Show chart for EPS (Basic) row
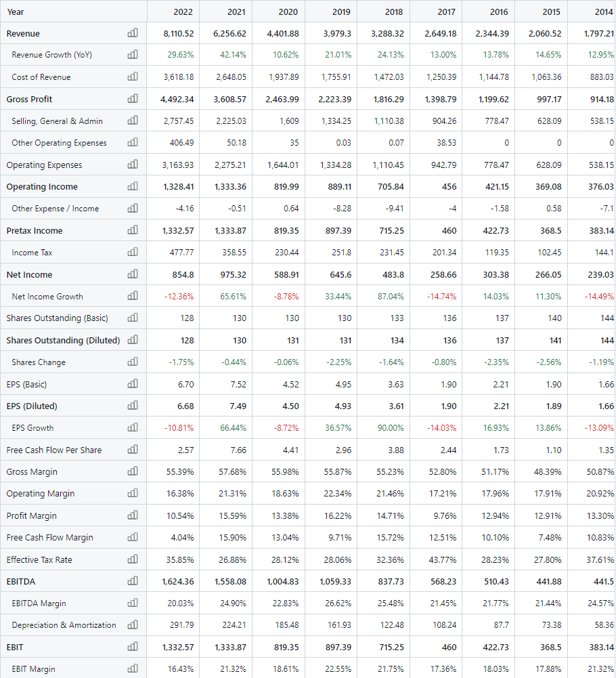The image size is (616, 678). pos(133,383)
